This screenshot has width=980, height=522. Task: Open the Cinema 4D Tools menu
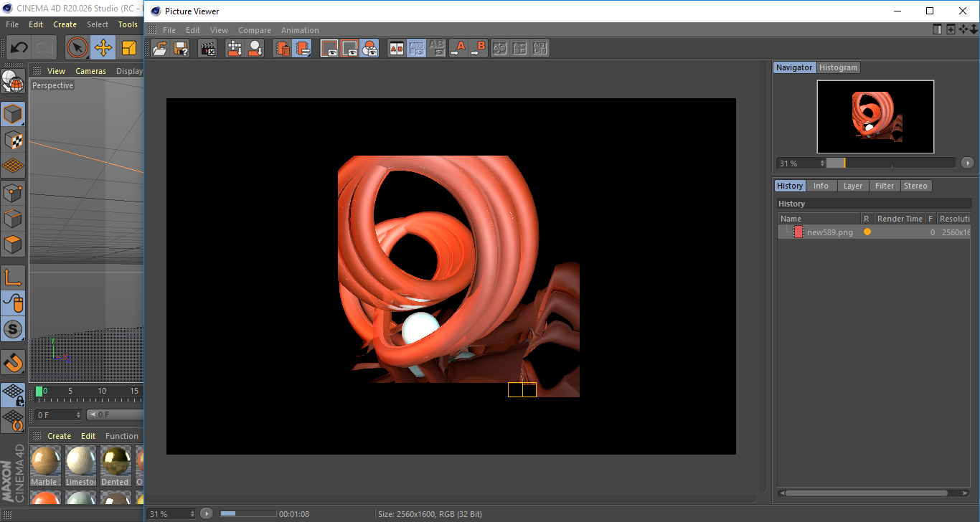pyautogui.click(x=128, y=24)
